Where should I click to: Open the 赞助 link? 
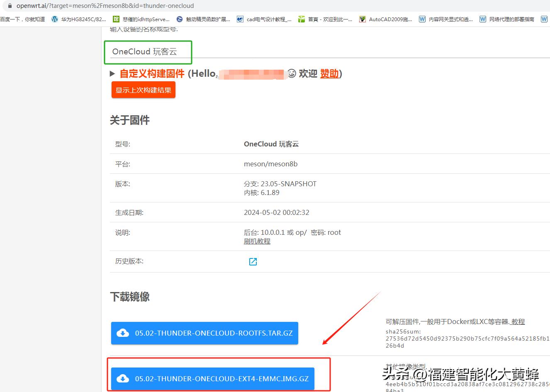(x=329, y=73)
